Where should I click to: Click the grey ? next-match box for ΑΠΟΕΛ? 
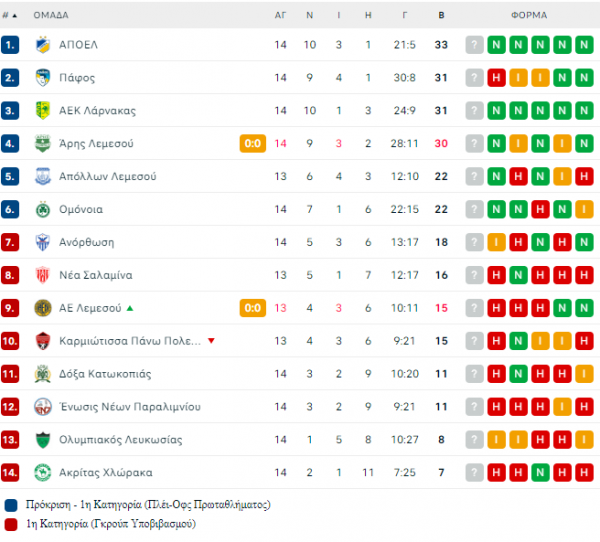pos(474,45)
